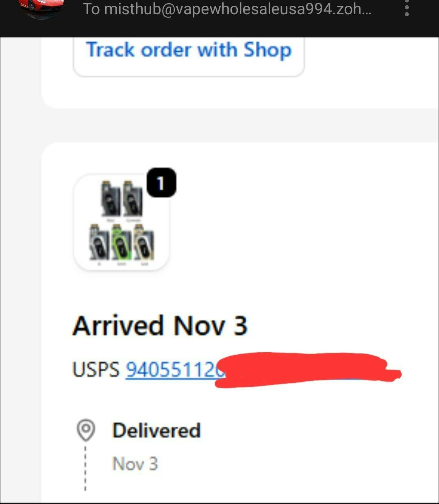Open the three-dot more options menu
This screenshot has height=504, width=439.
coord(406,8)
